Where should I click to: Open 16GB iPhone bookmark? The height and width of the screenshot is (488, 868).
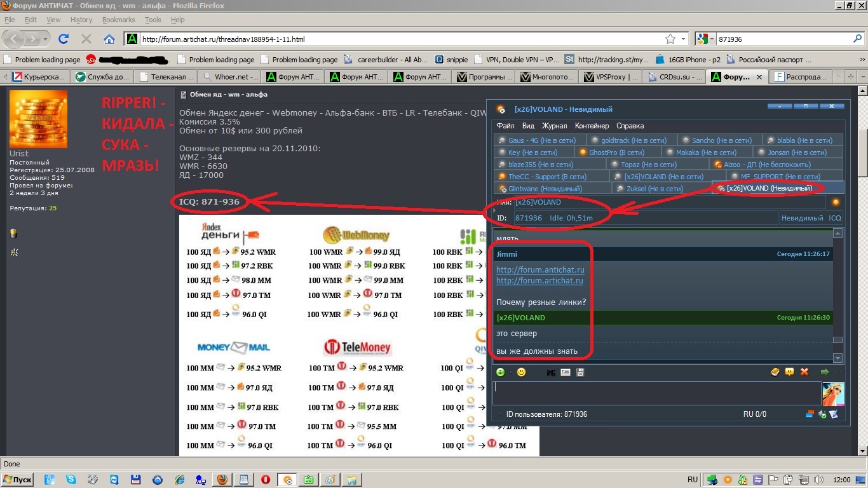[x=688, y=60]
